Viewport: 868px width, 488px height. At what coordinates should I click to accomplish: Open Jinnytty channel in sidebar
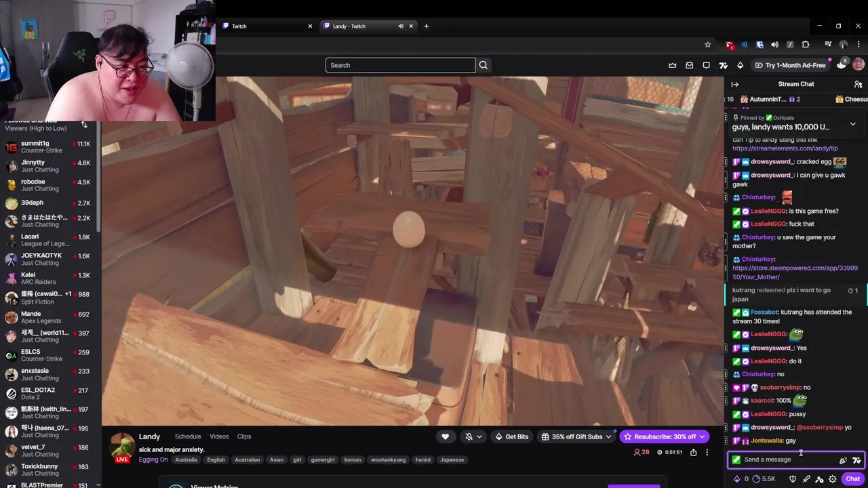47,166
